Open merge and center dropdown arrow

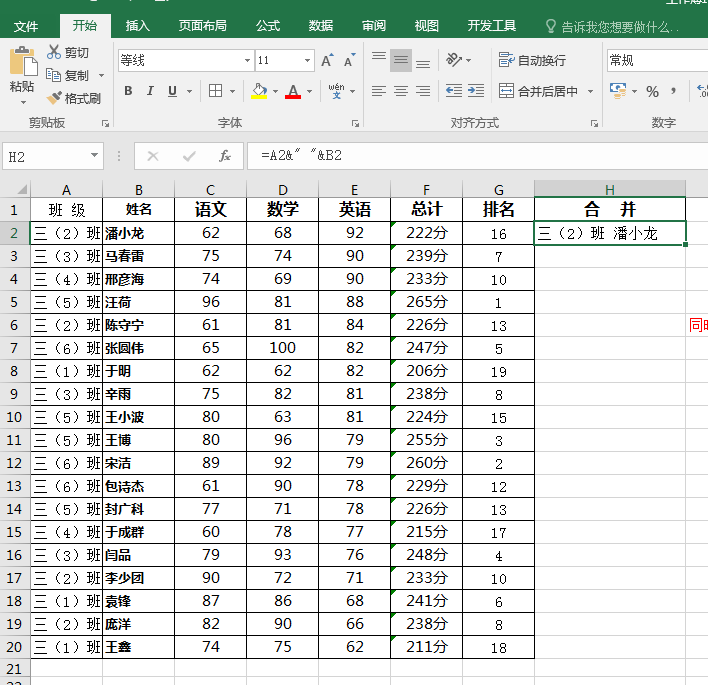[590, 91]
